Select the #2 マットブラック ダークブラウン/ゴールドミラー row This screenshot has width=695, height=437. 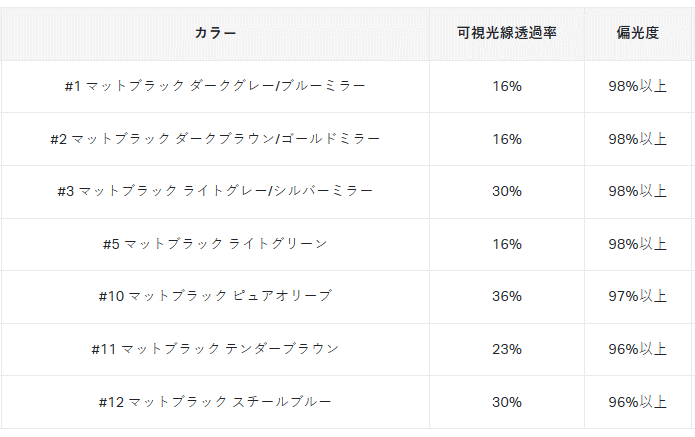tap(347, 139)
